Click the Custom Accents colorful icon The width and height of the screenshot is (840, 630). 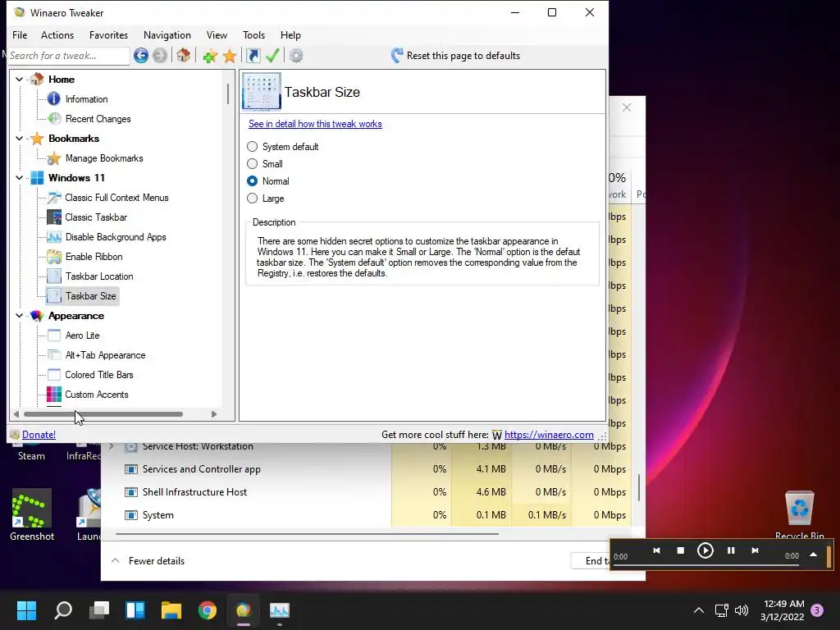click(54, 395)
